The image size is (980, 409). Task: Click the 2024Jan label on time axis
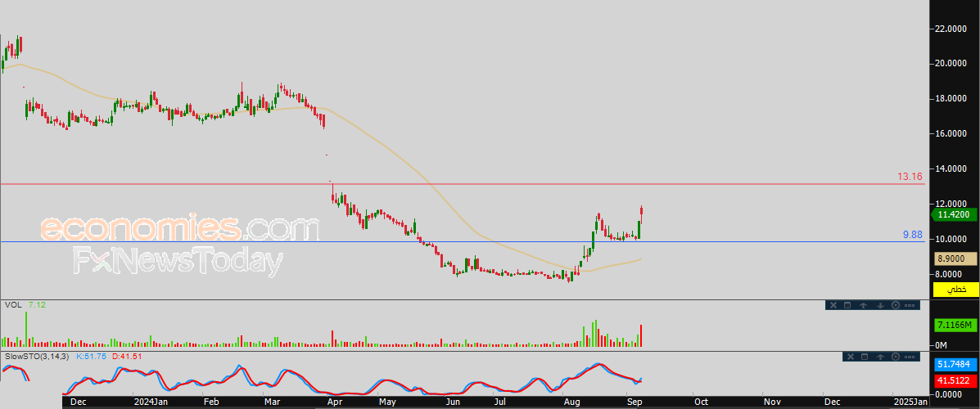[x=151, y=402]
